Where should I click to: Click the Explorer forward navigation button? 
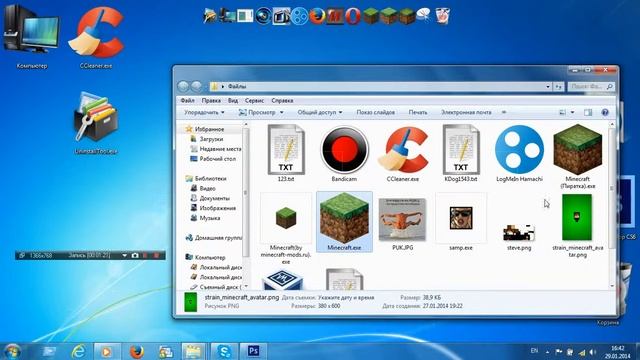click(197, 86)
